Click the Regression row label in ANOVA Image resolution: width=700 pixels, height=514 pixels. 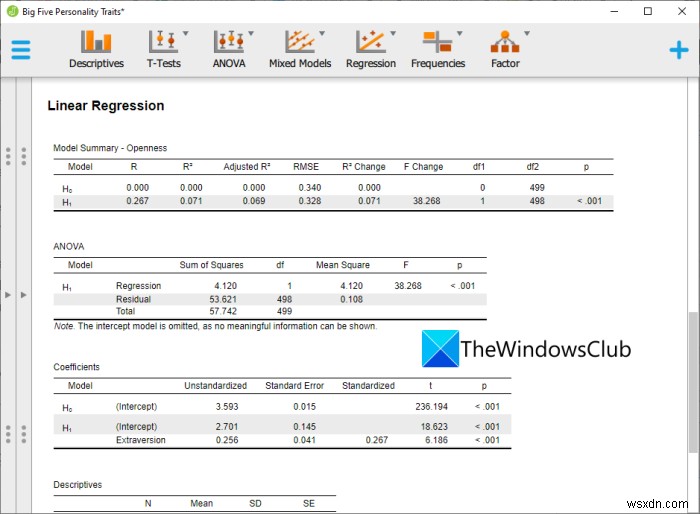138,286
